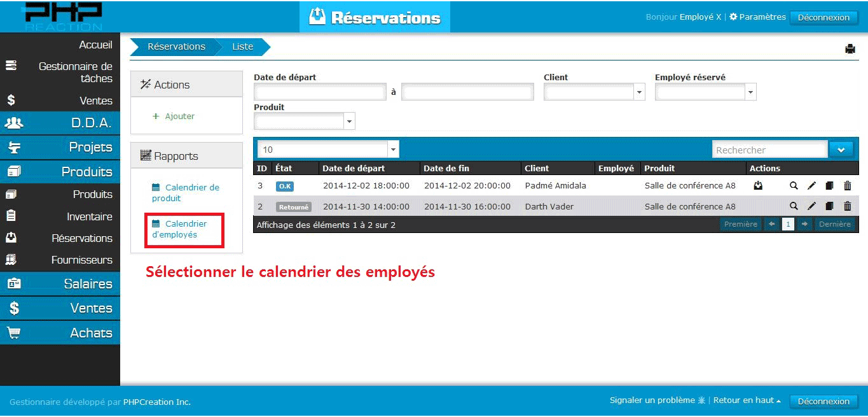
Task: Expand the search options chevron button
Action: coord(841,150)
